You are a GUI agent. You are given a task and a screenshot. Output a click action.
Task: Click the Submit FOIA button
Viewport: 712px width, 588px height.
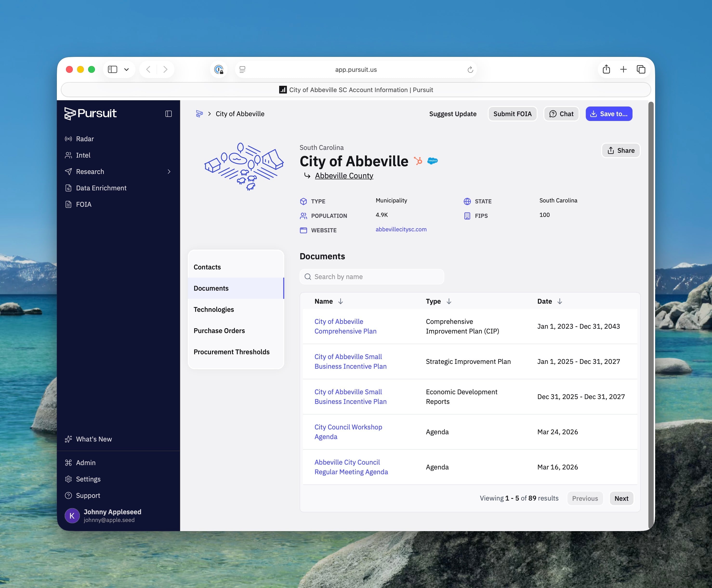512,114
